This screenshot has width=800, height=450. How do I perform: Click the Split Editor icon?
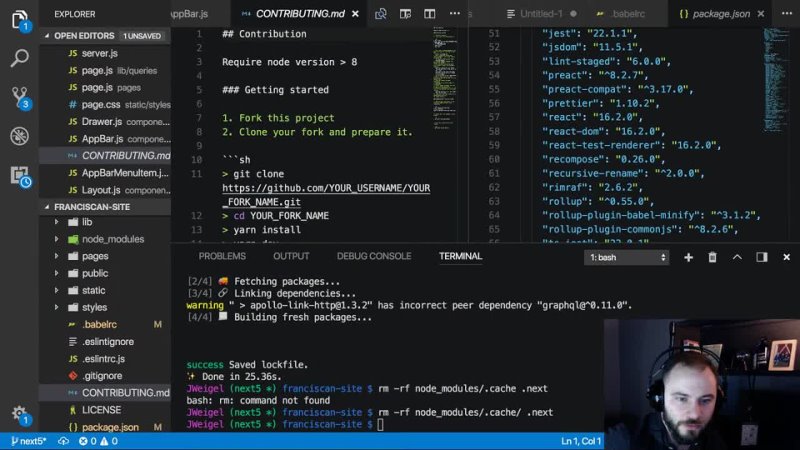pos(430,14)
